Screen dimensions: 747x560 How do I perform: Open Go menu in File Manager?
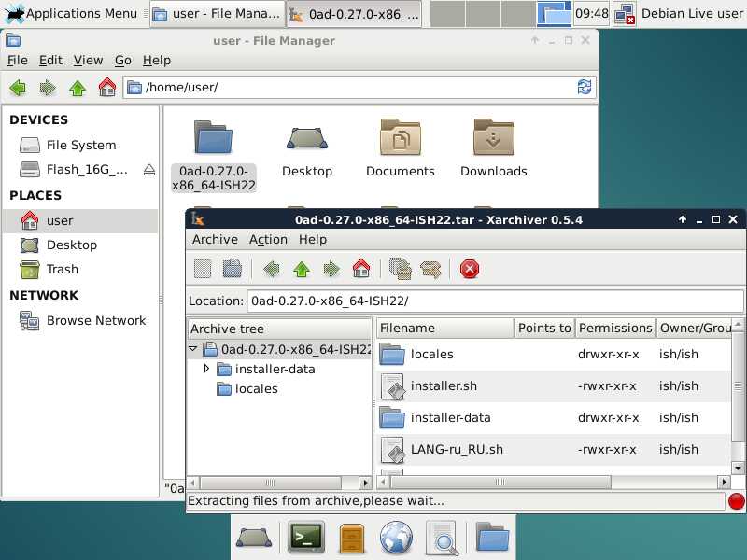point(123,61)
